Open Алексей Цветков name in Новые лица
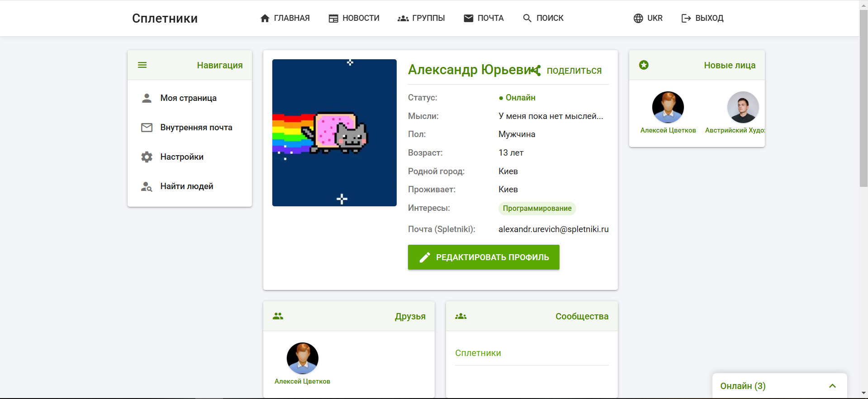 [668, 130]
